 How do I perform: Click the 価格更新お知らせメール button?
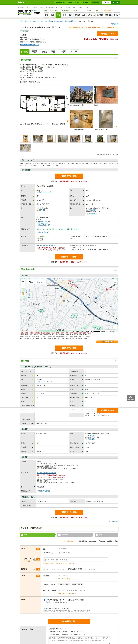76,27
